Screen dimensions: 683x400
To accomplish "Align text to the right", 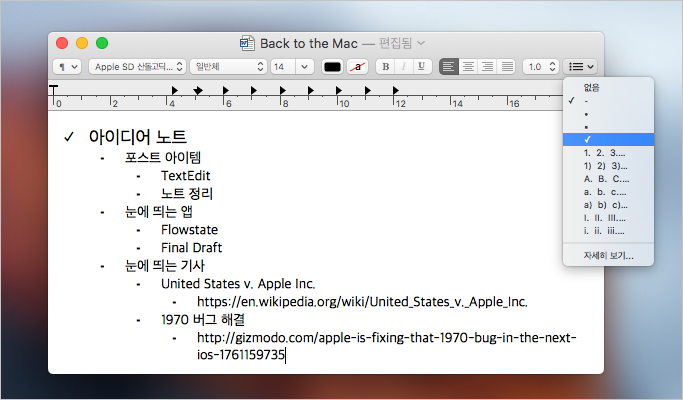I will pyautogui.click(x=487, y=67).
